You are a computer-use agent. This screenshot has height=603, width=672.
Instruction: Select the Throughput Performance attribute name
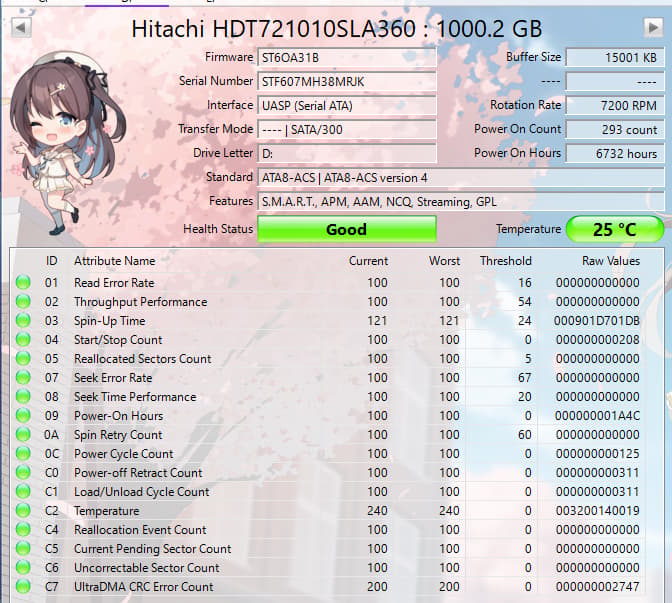pos(141,302)
